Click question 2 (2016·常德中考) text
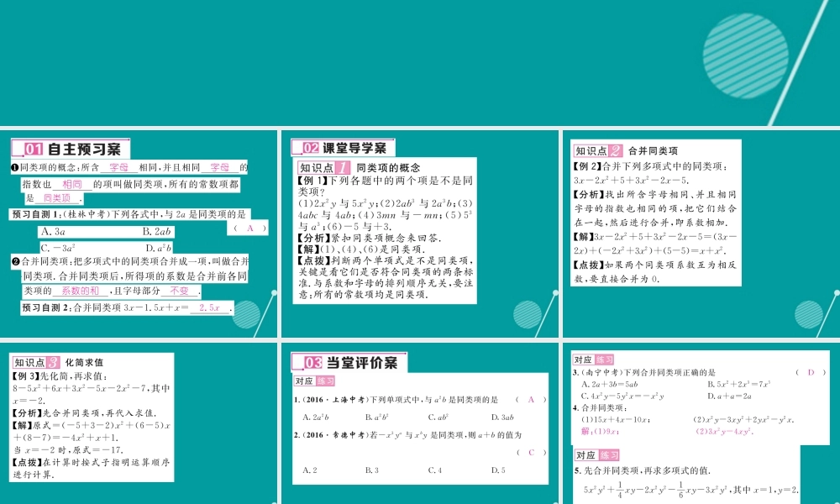Screen dimensions: 840x504 (407, 435)
